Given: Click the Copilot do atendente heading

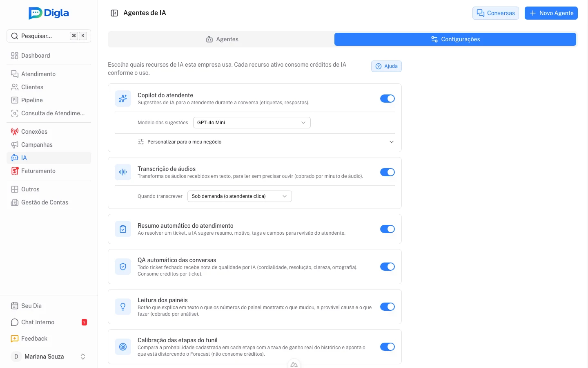Looking at the screenshot, I should click(165, 95).
